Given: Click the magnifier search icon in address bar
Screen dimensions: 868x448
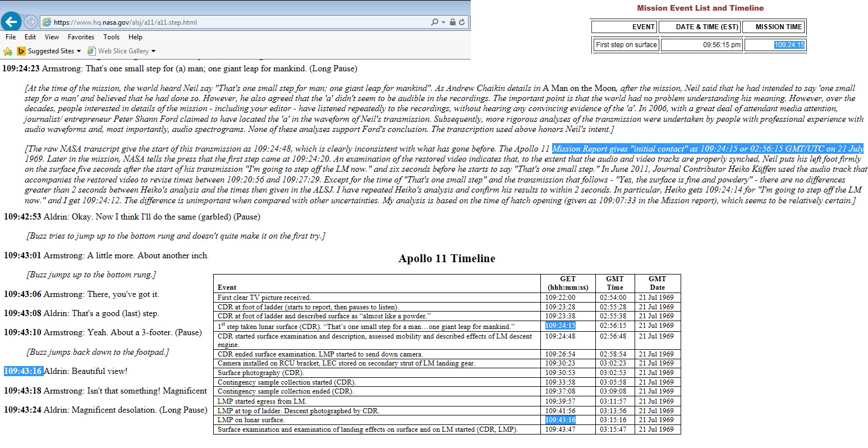Looking at the screenshot, I should tap(434, 22).
